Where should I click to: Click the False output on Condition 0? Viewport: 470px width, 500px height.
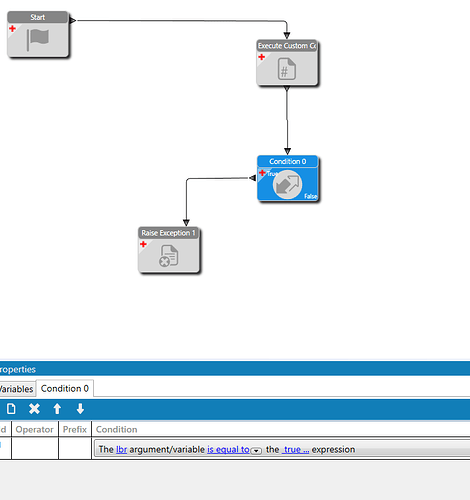pyautogui.click(x=310, y=196)
